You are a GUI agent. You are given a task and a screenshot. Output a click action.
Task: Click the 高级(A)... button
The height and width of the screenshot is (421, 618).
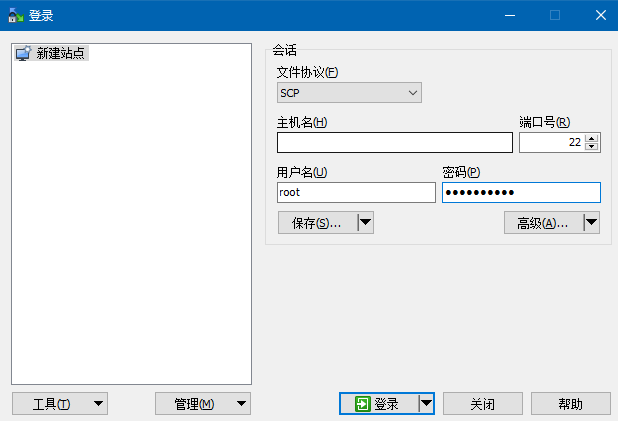point(544,223)
